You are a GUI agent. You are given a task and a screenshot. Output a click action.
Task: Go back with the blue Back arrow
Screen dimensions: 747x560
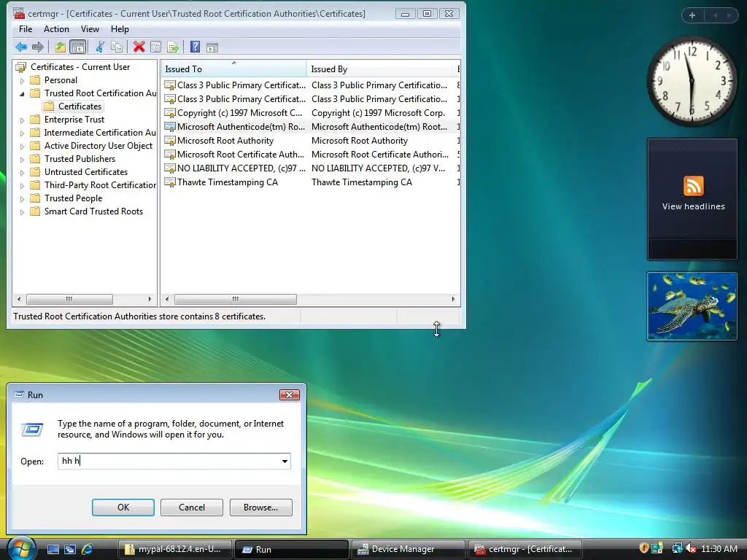(21, 47)
